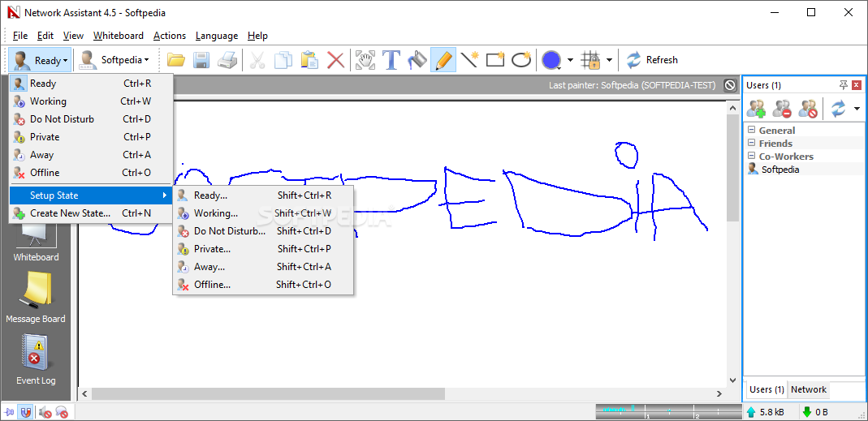Image resolution: width=868 pixels, height=421 pixels.
Task: Select Working... in Setup State submenu
Action: pyautogui.click(x=263, y=213)
